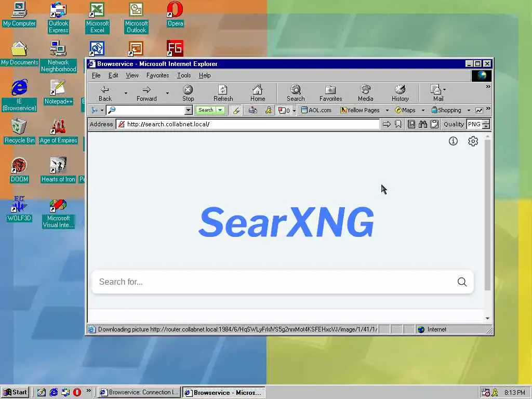Expand the Back button history dropdown
Image resolution: width=532 pixels, height=399 pixels.
(126, 93)
